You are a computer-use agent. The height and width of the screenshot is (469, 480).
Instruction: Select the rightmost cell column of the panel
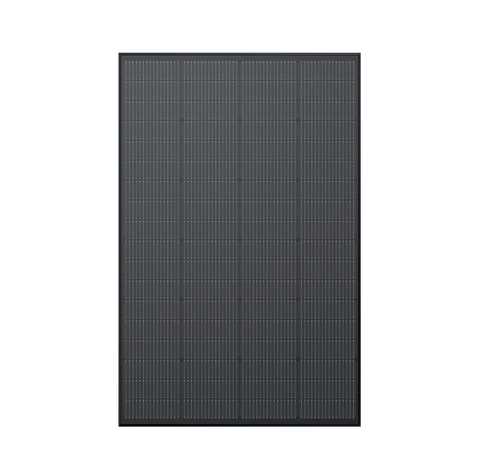[327, 239]
